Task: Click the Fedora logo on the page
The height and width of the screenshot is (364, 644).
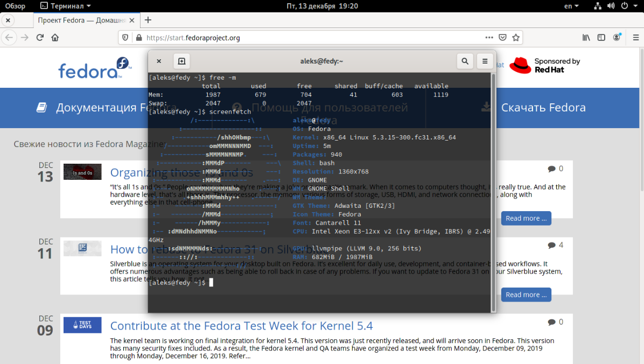Action: pos(93,67)
